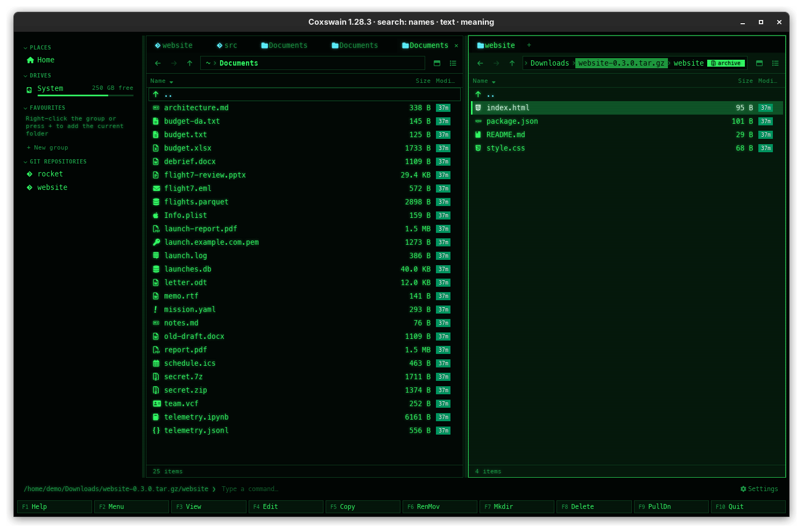803x532 pixels.
Task: Switch to the src tab
Action: [227, 46]
